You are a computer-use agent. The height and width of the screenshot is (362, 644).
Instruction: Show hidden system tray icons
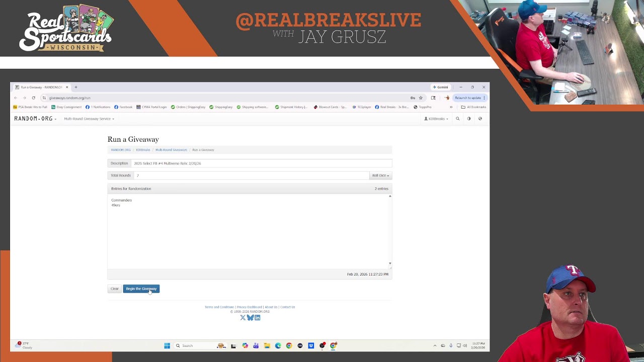click(x=435, y=346)
